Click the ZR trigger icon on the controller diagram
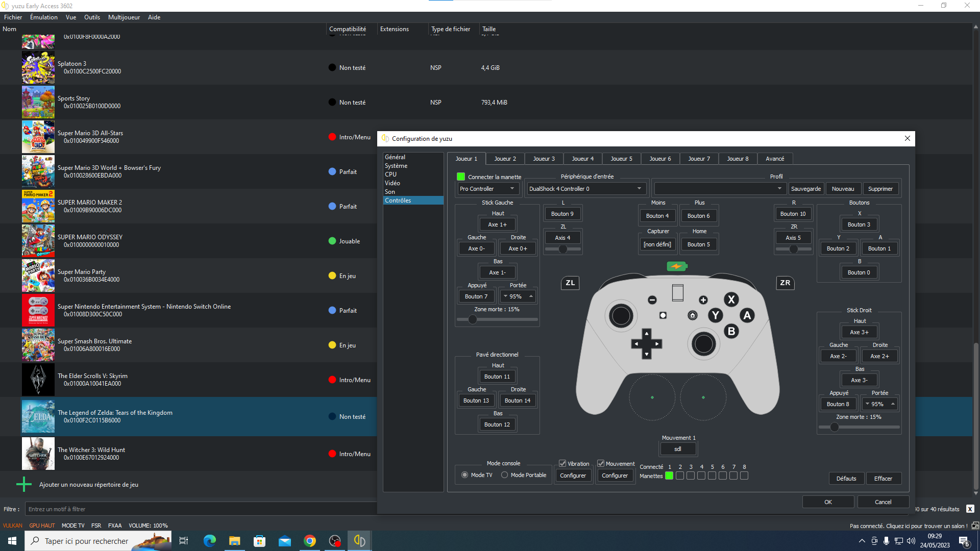Viewport: 980px width, 551px height. [x=785, y=283]
